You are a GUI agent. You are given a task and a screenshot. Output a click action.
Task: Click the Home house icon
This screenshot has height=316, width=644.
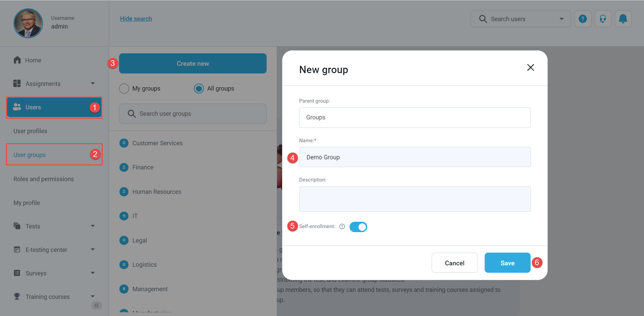click(x=17, y=60)
